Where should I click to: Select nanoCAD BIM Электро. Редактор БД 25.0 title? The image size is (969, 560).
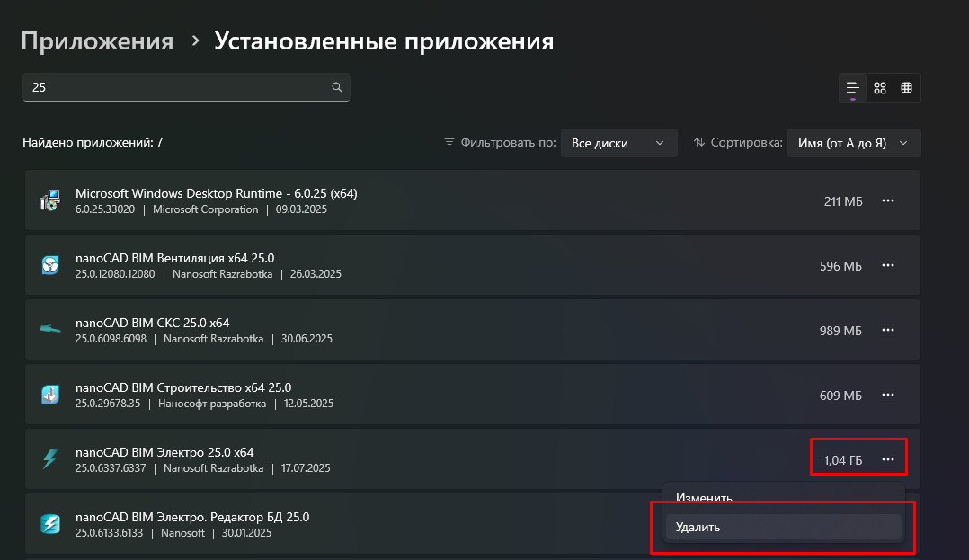coord(192,517)
